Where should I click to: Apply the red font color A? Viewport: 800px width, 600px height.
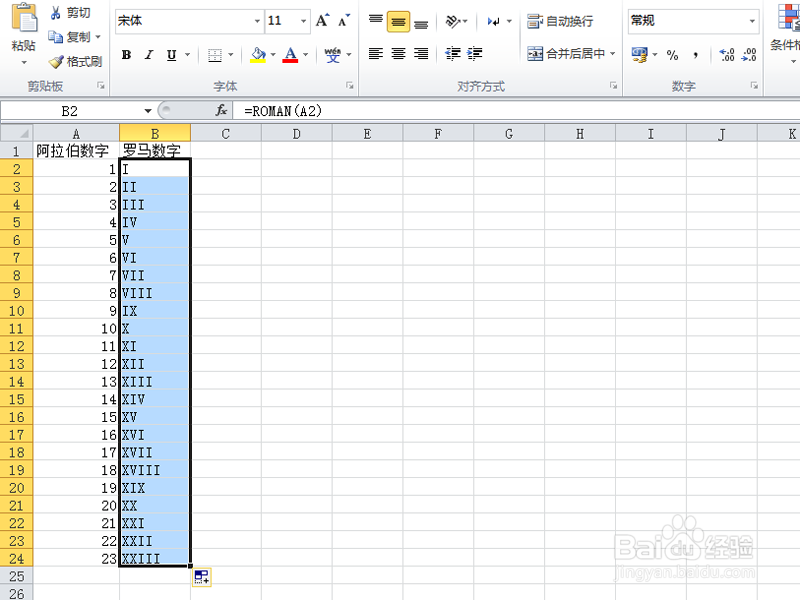290,55
